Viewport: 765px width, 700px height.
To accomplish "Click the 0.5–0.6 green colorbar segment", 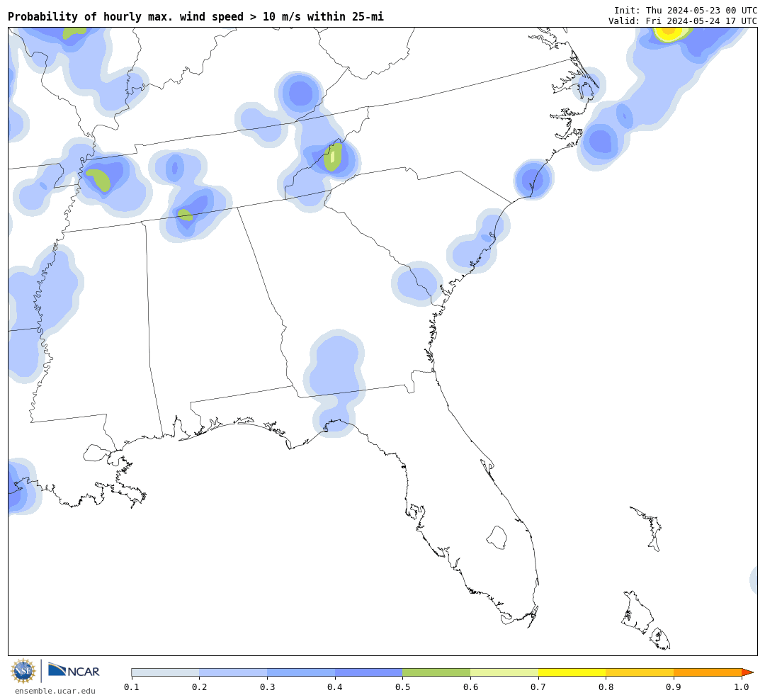I will 436,672.
